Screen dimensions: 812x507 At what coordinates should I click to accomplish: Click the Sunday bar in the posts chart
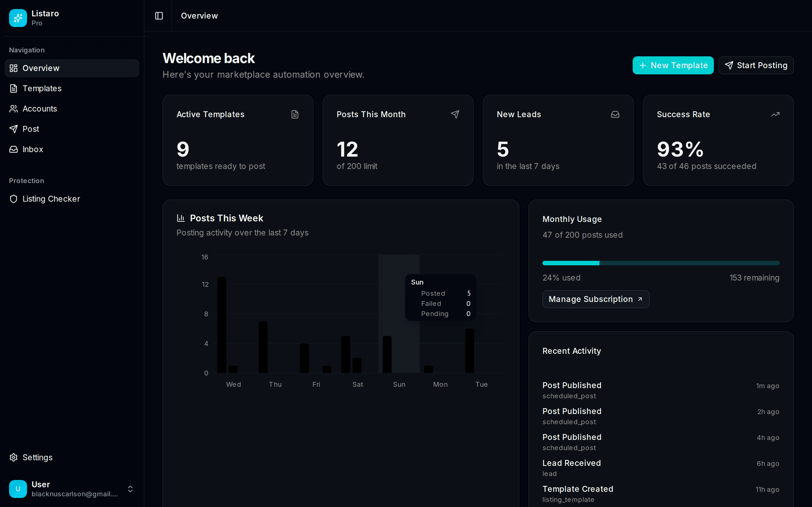click(388, 355)
